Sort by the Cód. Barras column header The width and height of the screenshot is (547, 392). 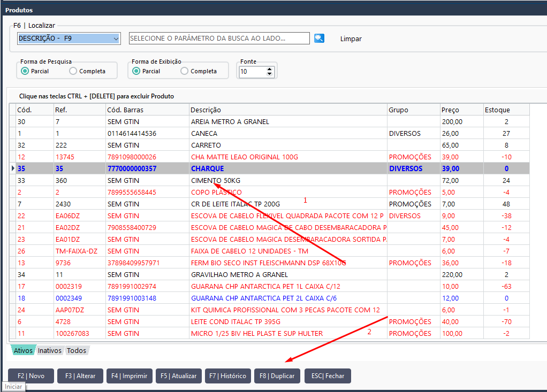[x=147, y=110]
